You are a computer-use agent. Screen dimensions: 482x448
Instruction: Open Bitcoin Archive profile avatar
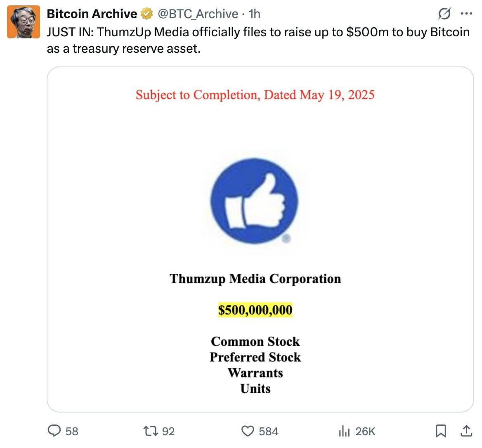(x=24, y=22)
